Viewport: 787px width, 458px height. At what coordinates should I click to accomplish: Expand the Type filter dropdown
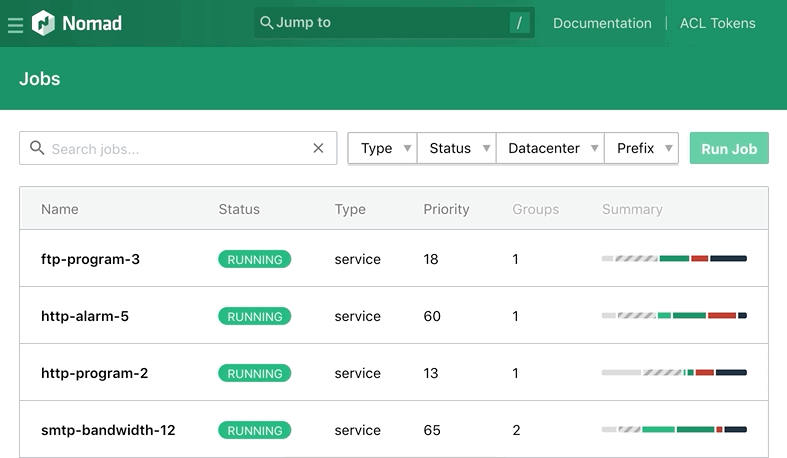[x=382, y=148]
